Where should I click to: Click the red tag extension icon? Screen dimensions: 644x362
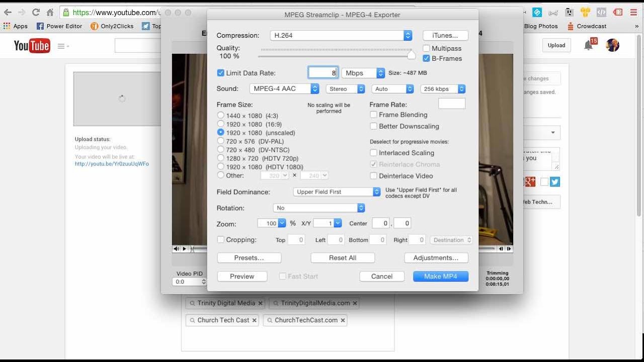617,12
